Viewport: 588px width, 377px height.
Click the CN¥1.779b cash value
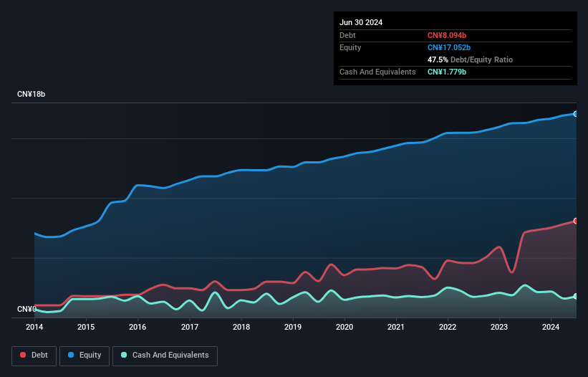447,72
